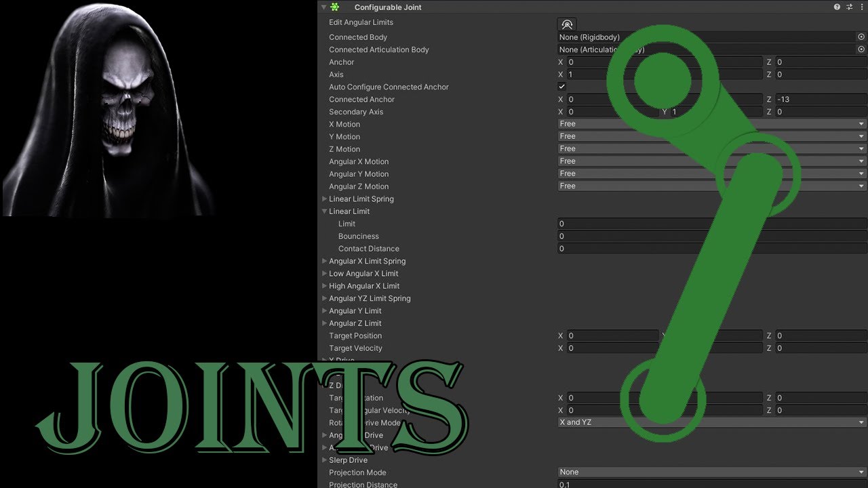Click the Connected Anchor label
The image size is (868, 488).
[x=361, y=99]
